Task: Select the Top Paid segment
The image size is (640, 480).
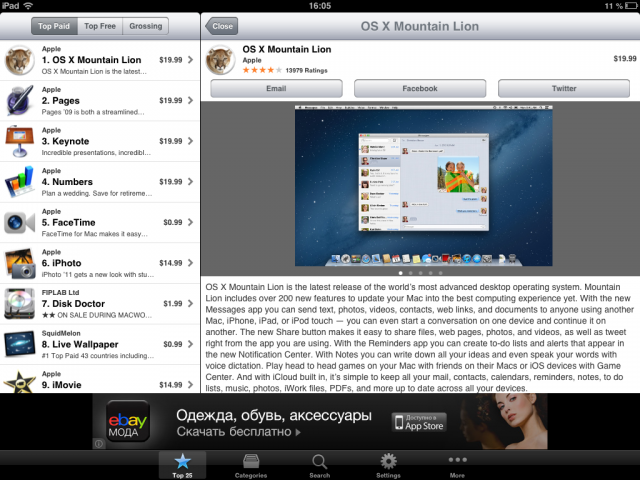Action: (54, 26)
